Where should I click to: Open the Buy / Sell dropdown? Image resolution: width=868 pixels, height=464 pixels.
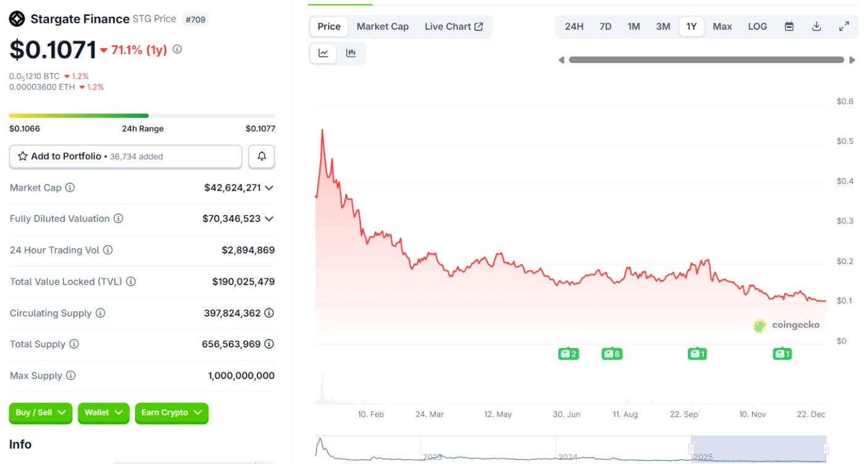click(x=41, y=413)
